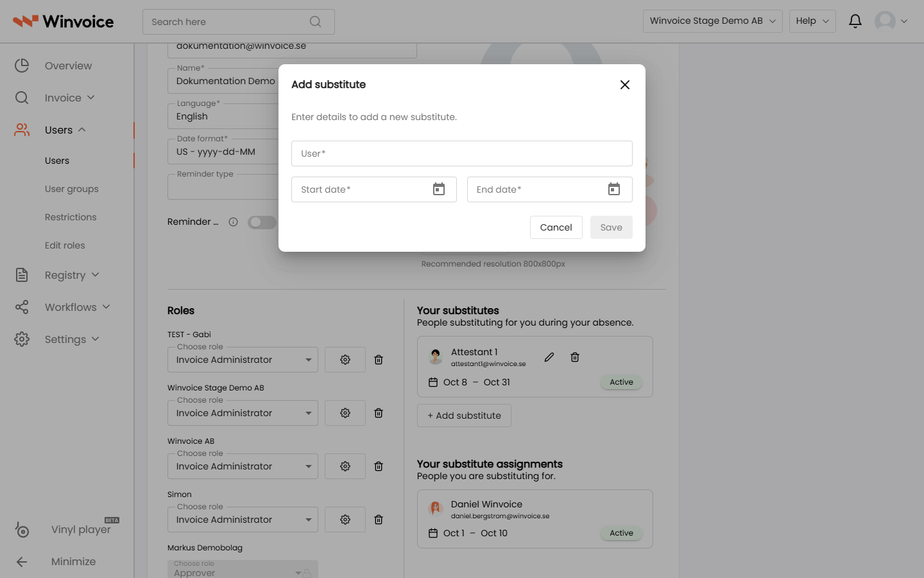Open the Start date calendar picker
This screenshot has width=924, height=578.
[439, 189]
